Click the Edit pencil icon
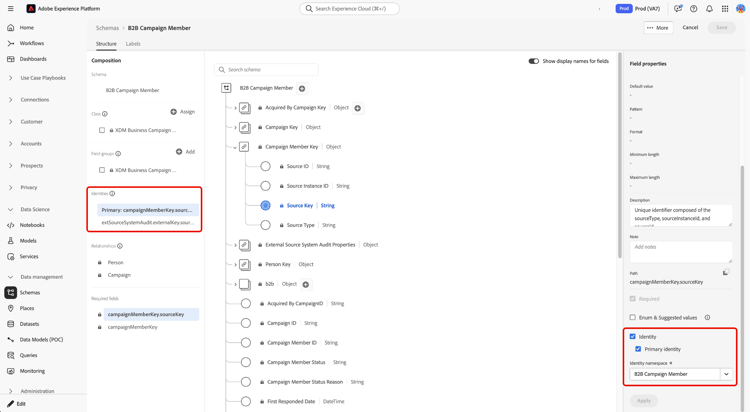Screen dimensions: 750x412 click(x=11, y=404)
